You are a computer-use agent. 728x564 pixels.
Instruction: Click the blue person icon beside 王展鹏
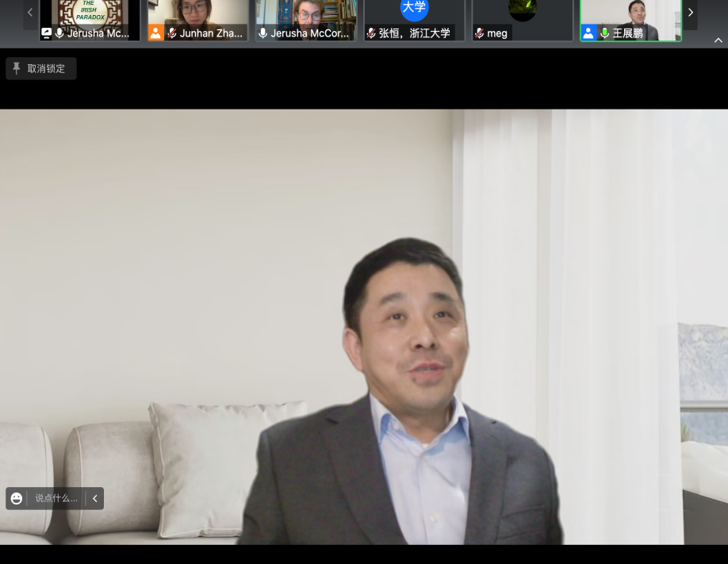click(x=588, y=33)
